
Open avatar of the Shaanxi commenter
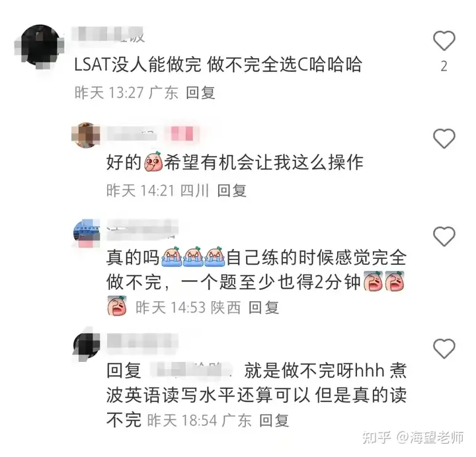pos(87,234)
